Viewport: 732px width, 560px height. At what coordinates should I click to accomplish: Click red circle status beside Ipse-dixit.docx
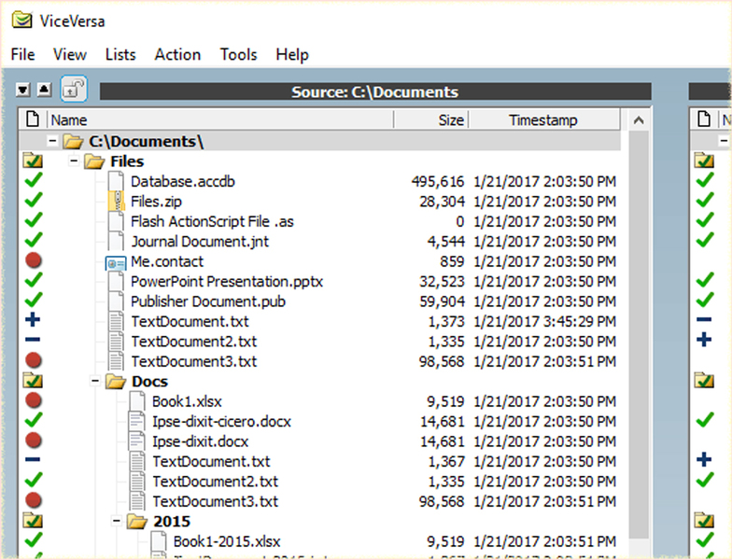click(x=34, y=441)
